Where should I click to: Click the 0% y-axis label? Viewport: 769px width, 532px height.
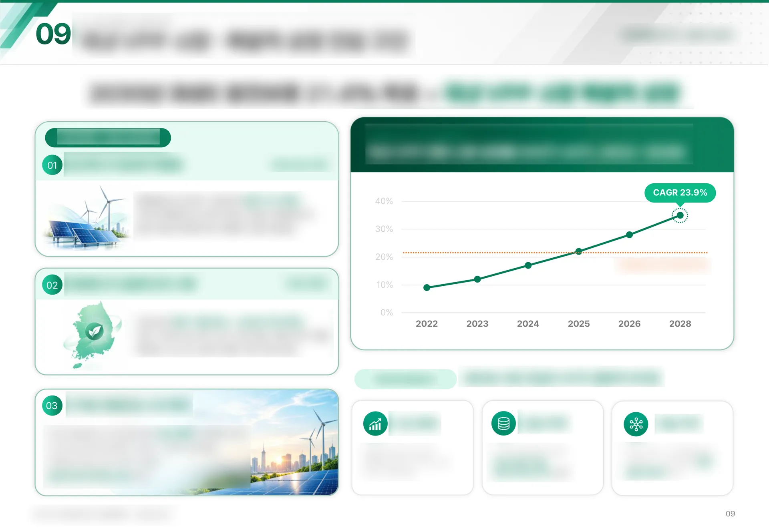pos(387,313)
